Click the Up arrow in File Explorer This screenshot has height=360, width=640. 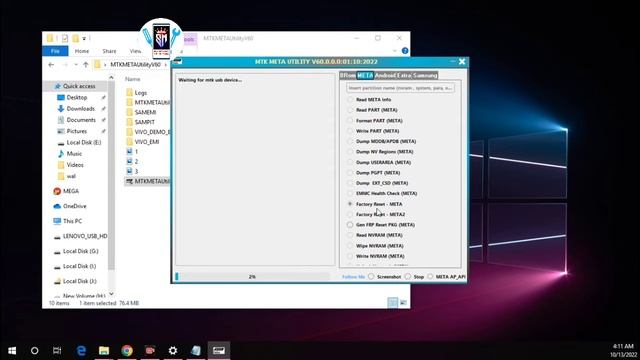click(x=86, y=64)
